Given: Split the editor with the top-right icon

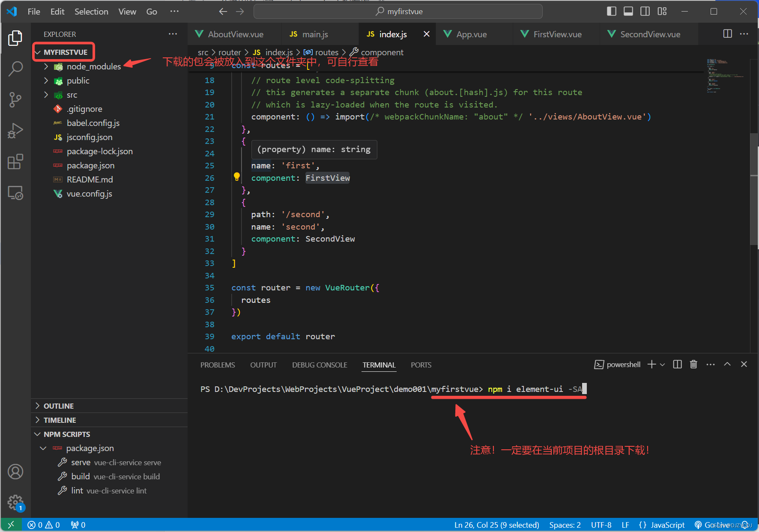Looking at the screenshot, I should [x=727, y=34].
